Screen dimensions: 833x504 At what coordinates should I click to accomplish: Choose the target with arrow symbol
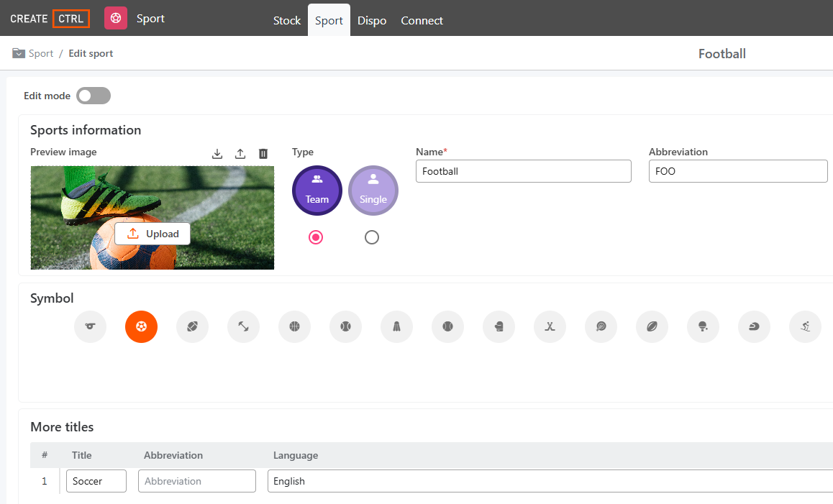pos(601,326)
